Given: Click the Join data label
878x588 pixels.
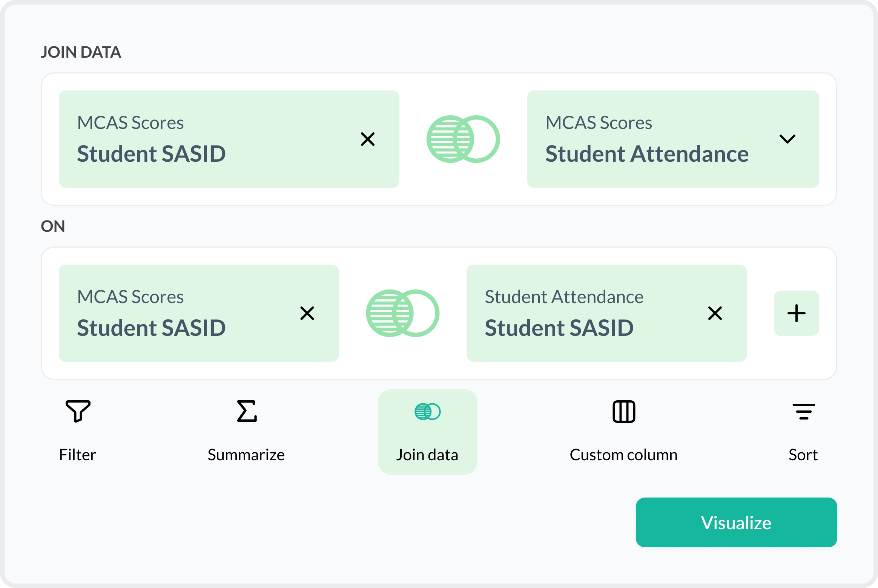Looking at the screenshot, I should (427, 455).
